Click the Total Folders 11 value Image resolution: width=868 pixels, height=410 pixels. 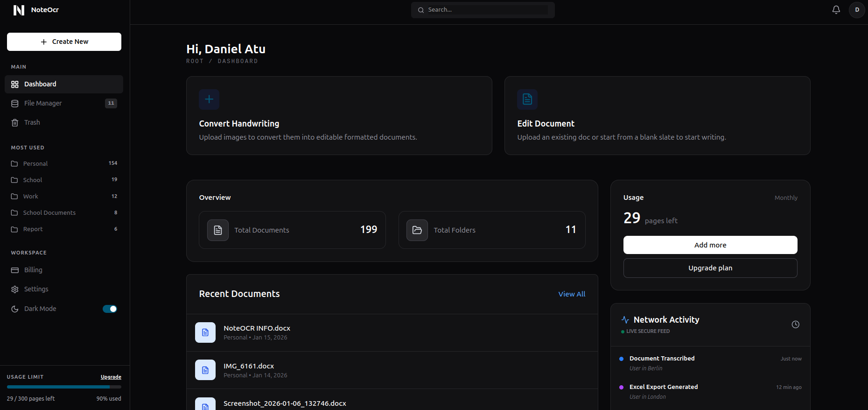point(571,230)
